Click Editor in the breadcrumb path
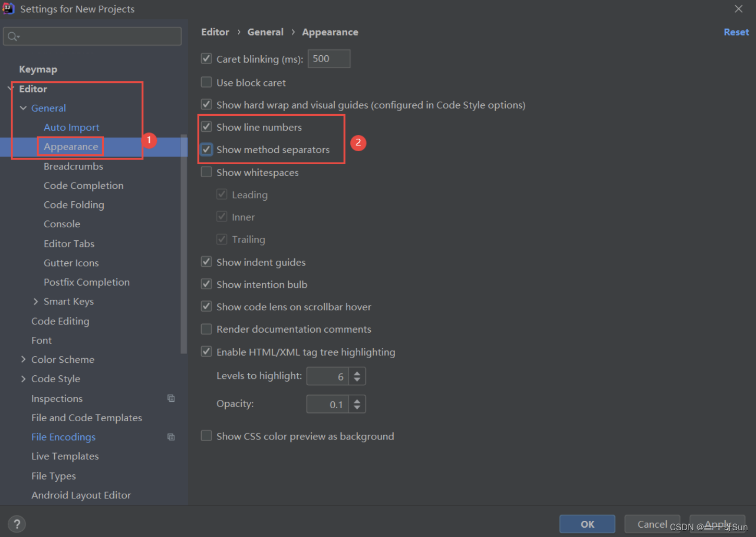756x537 pixels. click(x=215, y=32)
